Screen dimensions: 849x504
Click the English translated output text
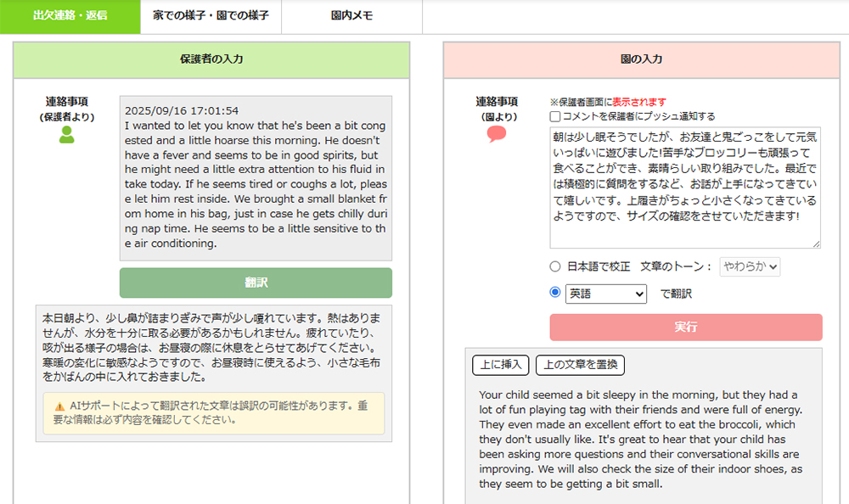[642, 439]
